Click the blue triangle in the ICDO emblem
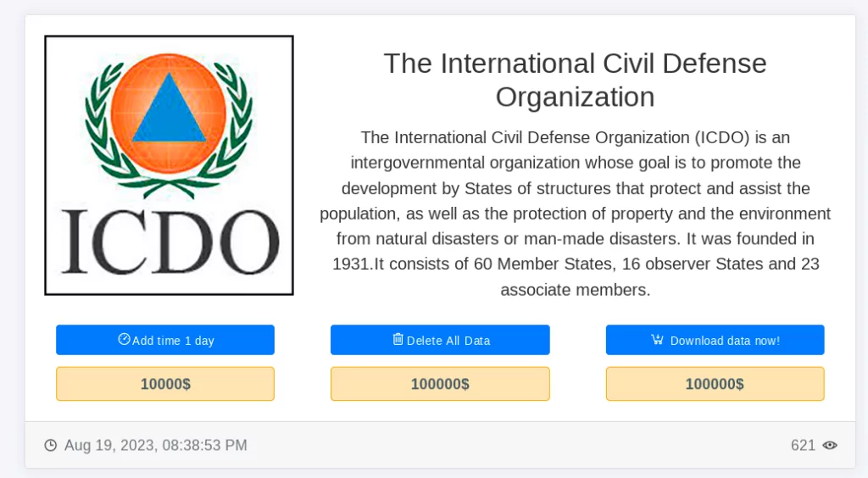 (169, 109)
